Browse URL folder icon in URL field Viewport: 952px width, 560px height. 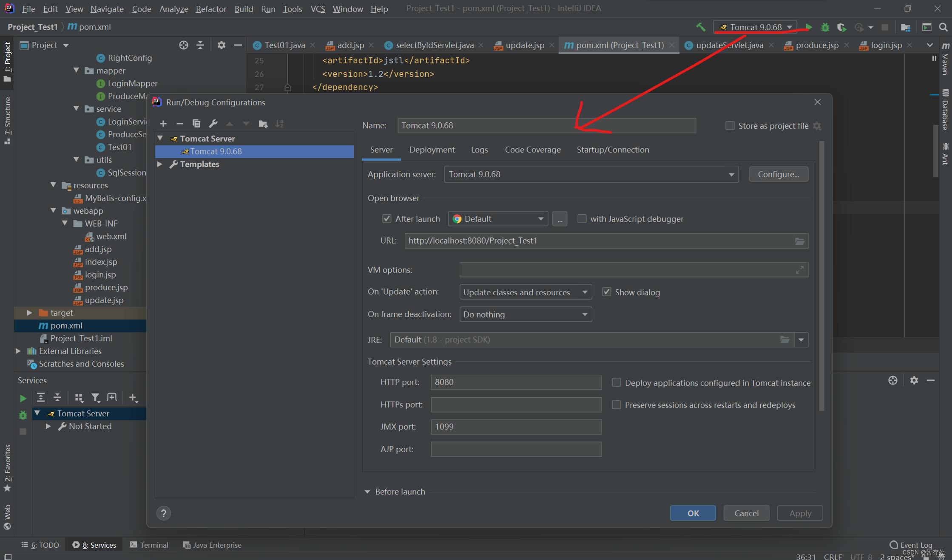click(799, 241)
